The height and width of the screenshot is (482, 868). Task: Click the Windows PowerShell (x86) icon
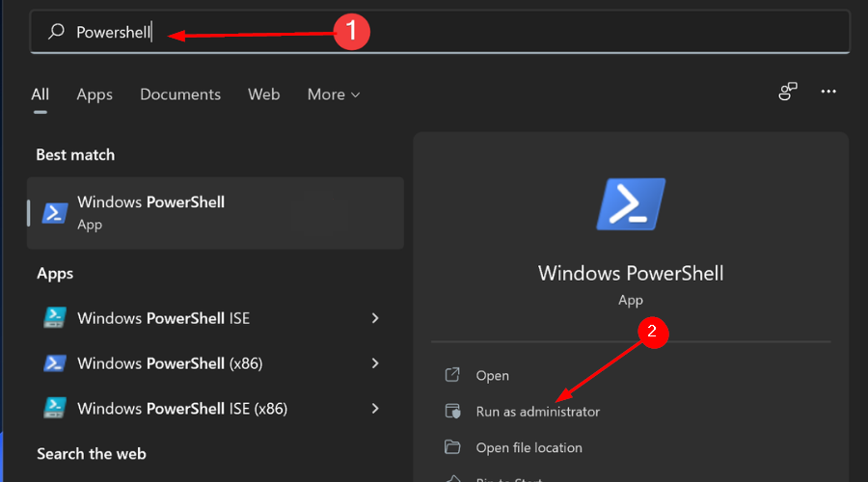click(x=55, y=363)
